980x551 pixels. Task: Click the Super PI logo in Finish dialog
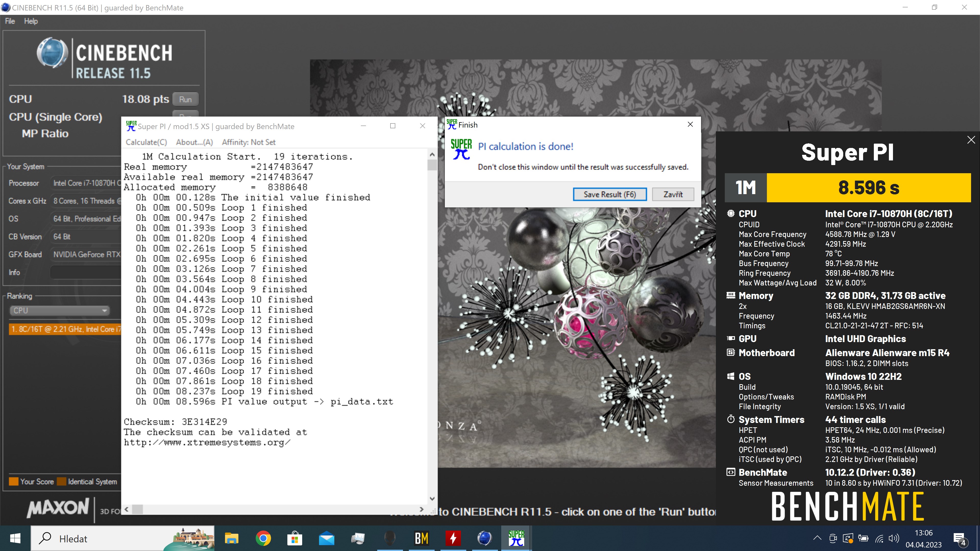pos(461,149)
